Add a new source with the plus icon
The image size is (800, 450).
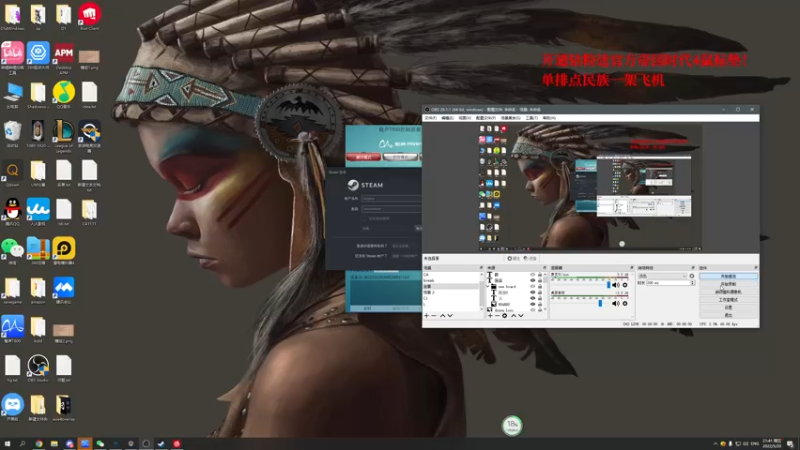[x=490, y=316]
